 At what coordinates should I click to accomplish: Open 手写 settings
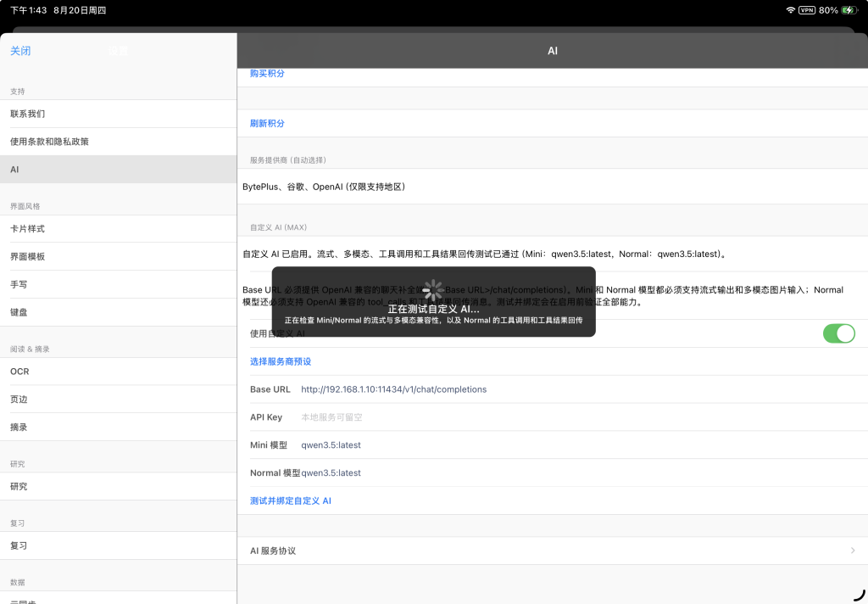(x=119, y=284)
